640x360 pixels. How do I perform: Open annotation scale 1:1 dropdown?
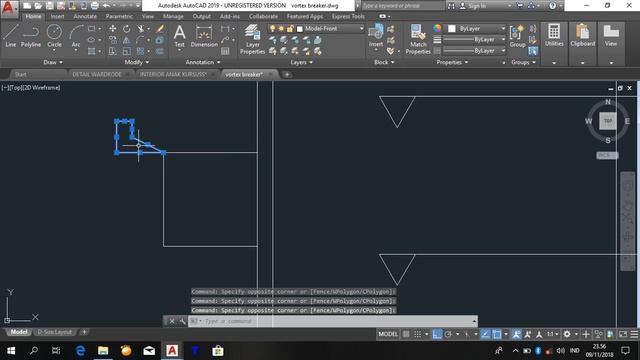coord(553,334)
